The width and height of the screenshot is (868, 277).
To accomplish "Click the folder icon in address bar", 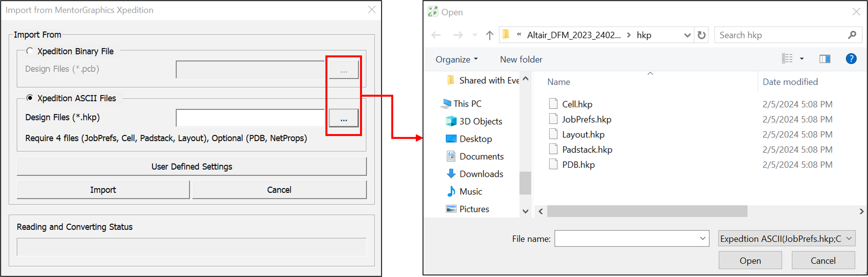I will coord(506,34).
